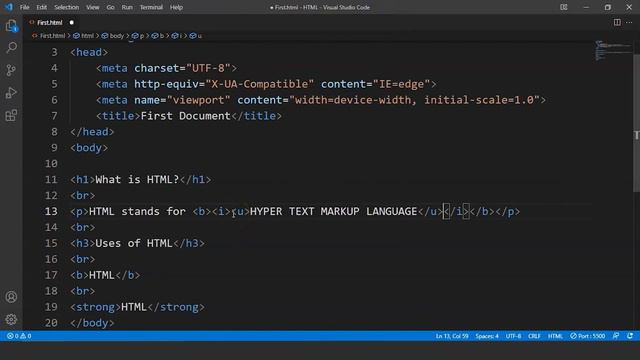Click the 'UTF-8' charset value
Image resolution: width=640 pixels, height=360 pixels.
(208, 68)
